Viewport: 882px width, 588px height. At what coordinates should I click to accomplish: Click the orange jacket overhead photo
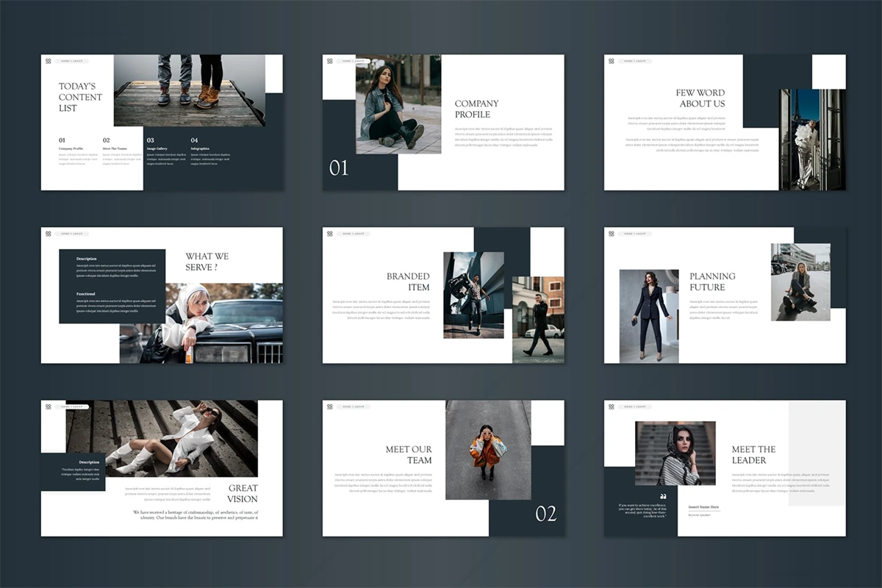(x=487, y=450)
